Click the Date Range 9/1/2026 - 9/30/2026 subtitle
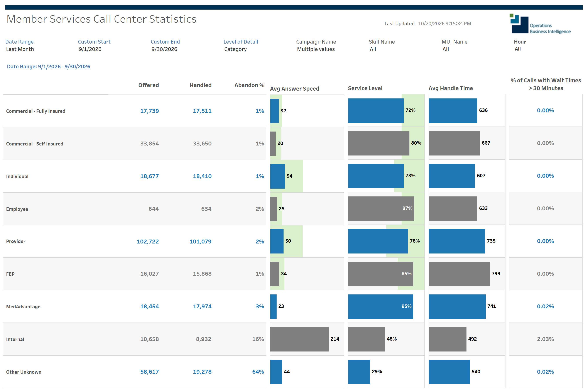The width and height of the screenshot is (588, 392). tap(49, 67)
